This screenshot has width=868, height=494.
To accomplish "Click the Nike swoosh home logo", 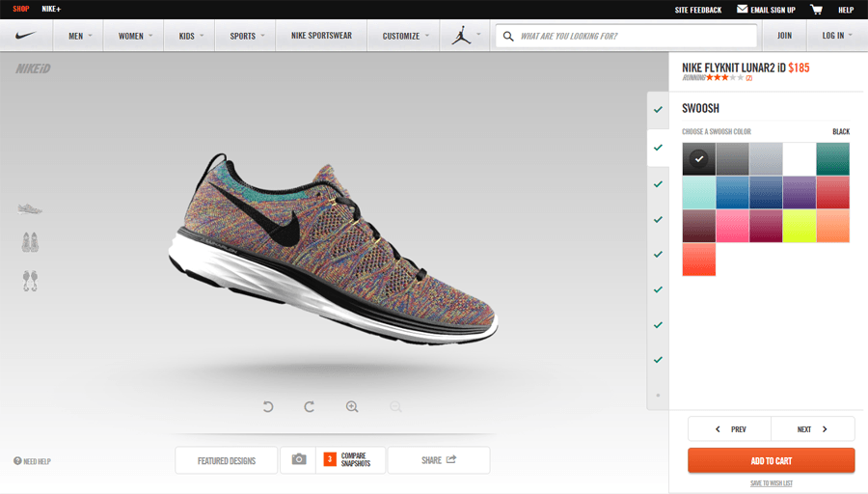I will pyautogui.click(x=25, y=36).
